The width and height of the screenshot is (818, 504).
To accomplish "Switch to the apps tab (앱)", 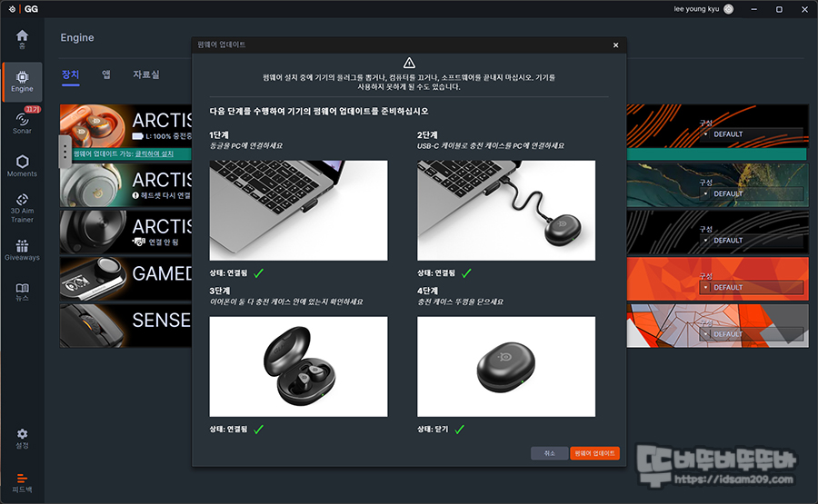I will click(106, 74).
